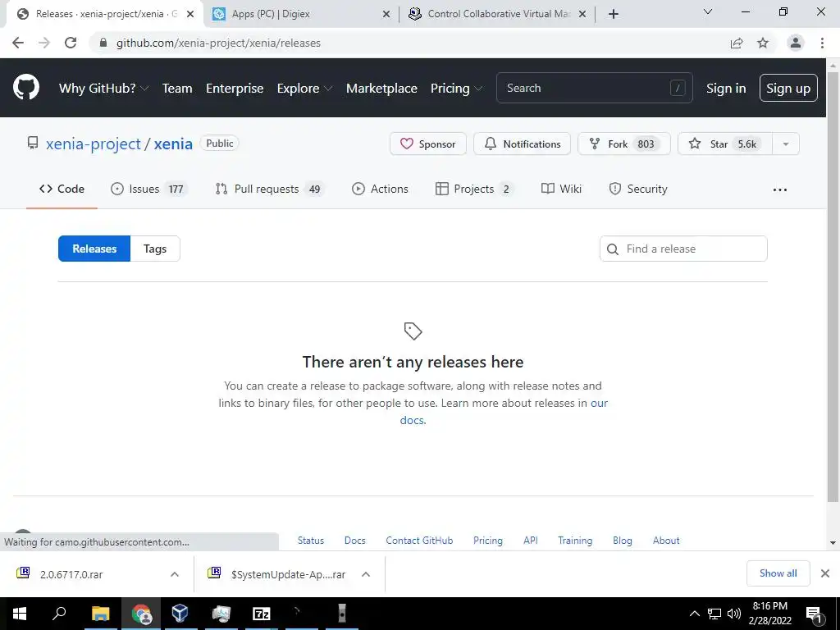Focus the Find a release search box
This screenshot has height=630, width=840.
coord(683,249)
